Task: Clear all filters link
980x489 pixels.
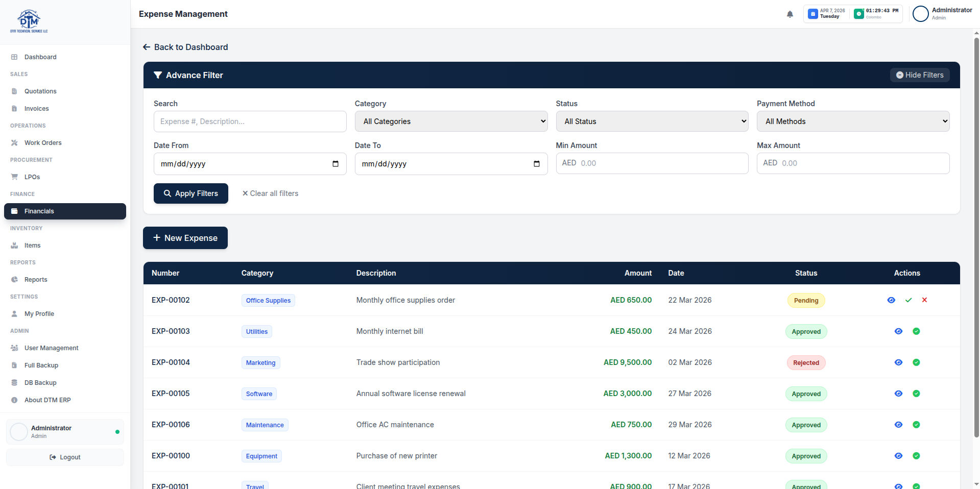Action: 270,193
